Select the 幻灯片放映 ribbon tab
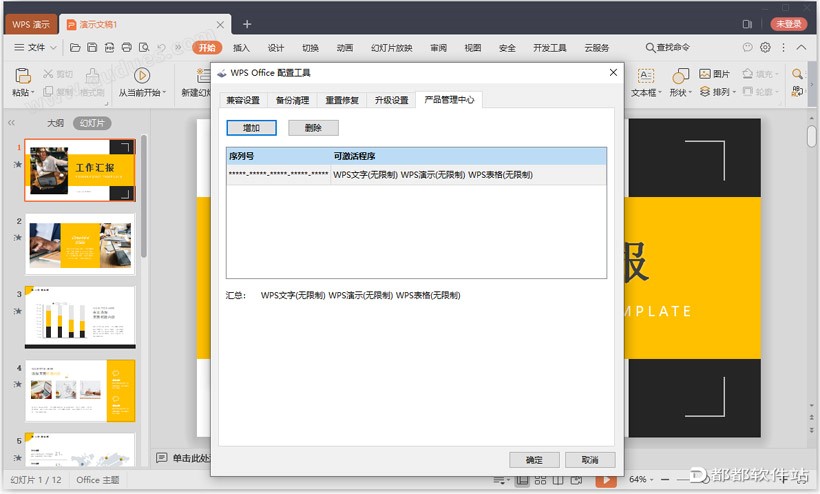820x494 pixels. coord(392,48)
